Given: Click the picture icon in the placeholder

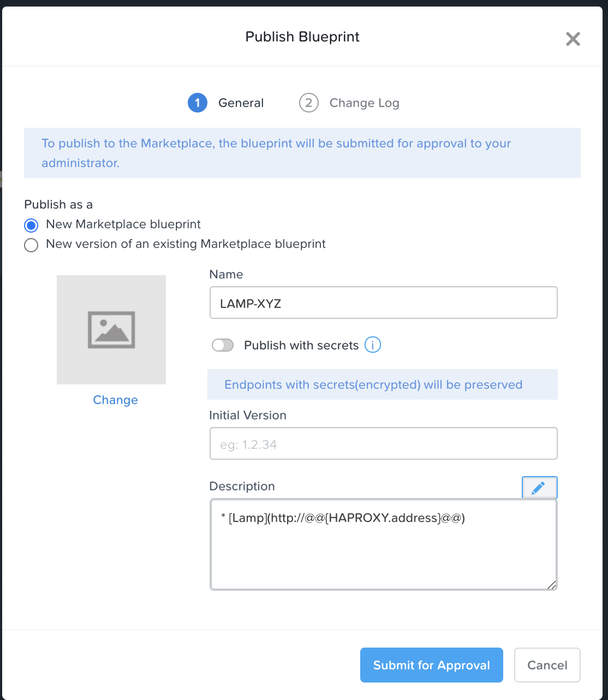Looking at the screenshot, I should point(111,330).
